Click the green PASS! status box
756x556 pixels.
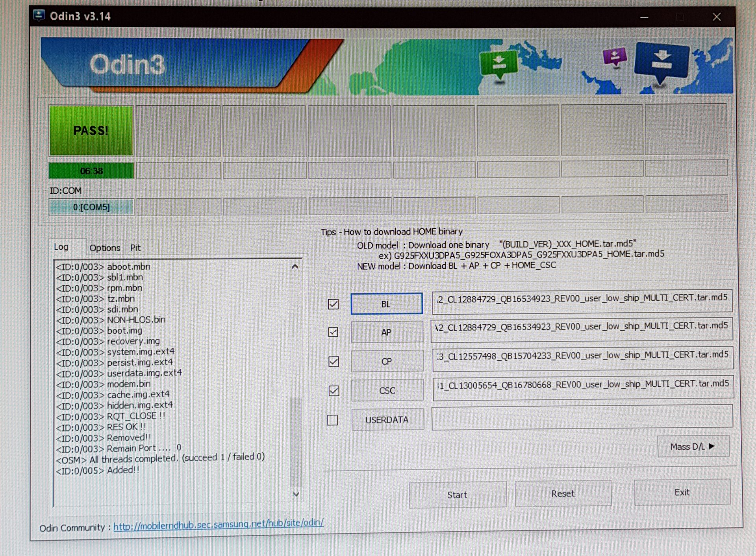pyautogui.click(x=91, y=131)
